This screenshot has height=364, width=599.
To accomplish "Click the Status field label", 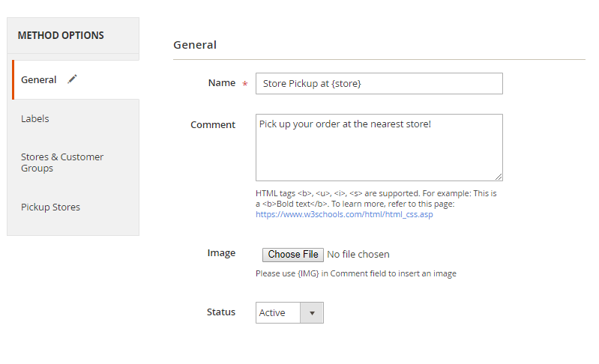I will [x=221, y=312].
